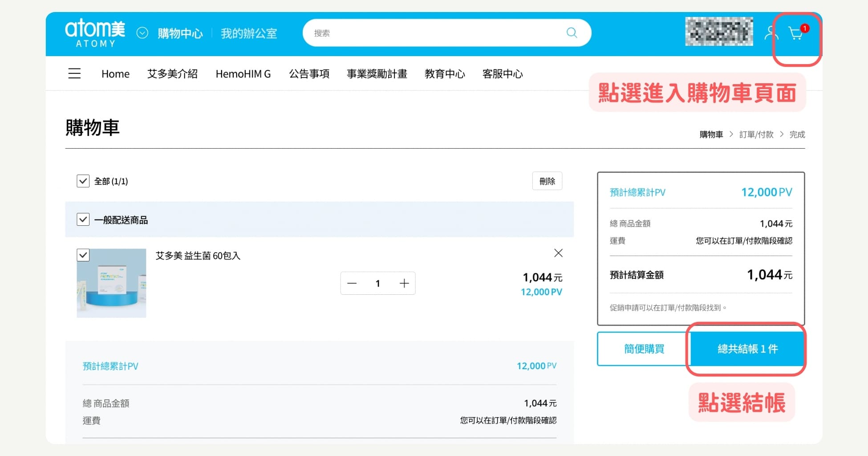The width and height of the screenshot is (868, 456).
Task: Uncheck the 一般配送商品 checkbox
Action: [83, 220]
